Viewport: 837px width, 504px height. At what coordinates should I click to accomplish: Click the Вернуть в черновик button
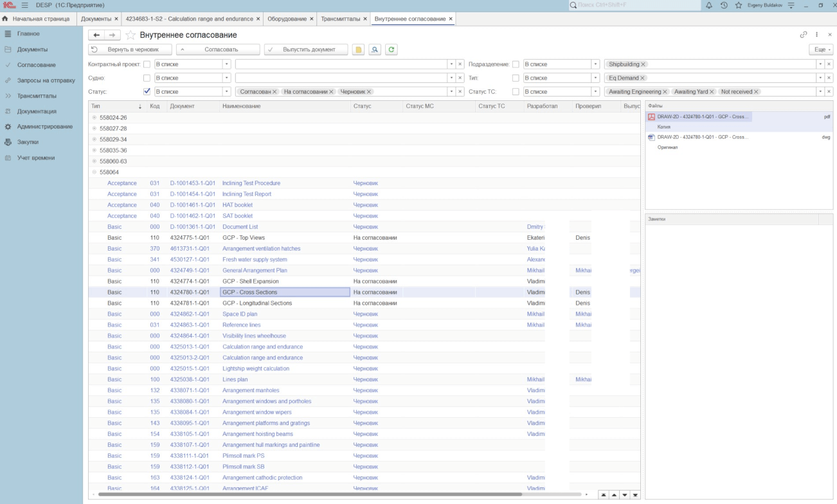pos(130,50)
